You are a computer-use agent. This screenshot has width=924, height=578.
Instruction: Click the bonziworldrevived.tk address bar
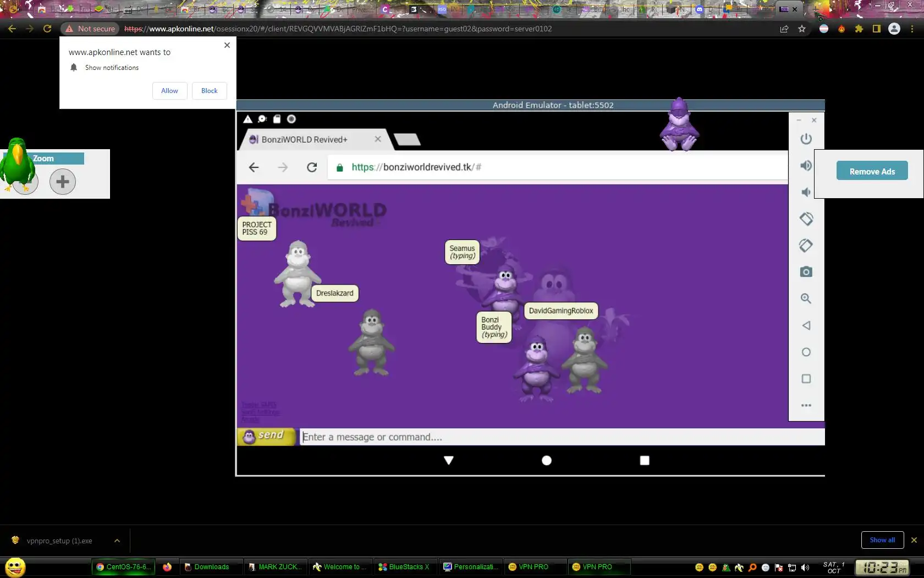click(x=558, y=167)
